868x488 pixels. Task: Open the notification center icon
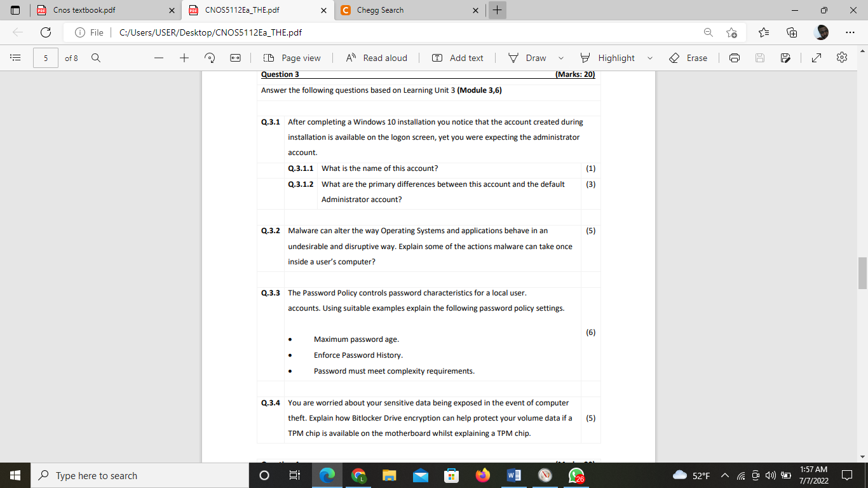[x=846, y=475]
